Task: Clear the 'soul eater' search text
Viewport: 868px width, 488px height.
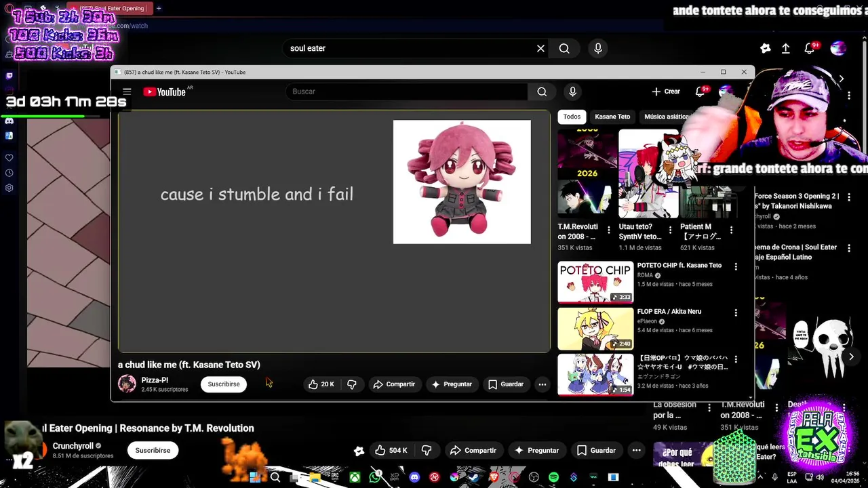Action: coord(540,48)
